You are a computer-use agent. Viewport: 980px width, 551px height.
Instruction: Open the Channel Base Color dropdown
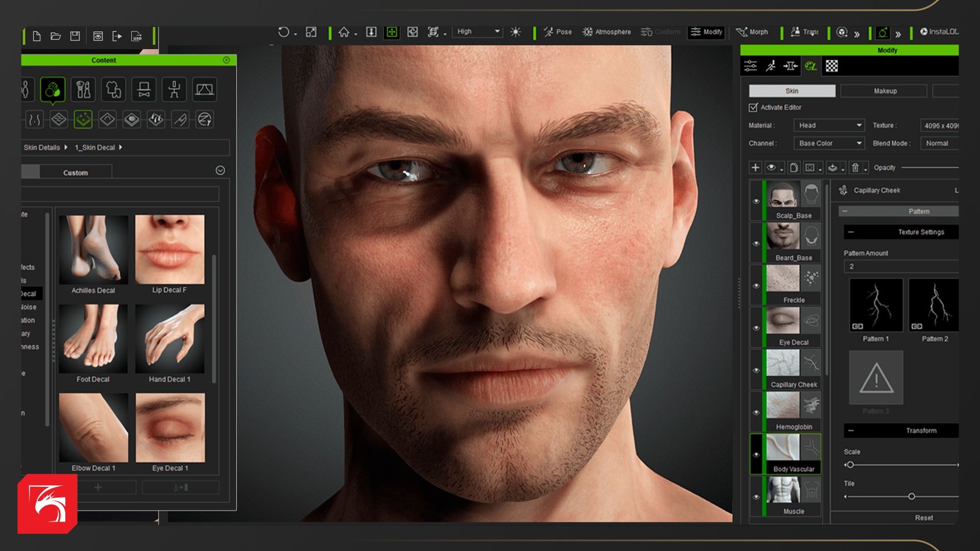(x=829, y=143)
